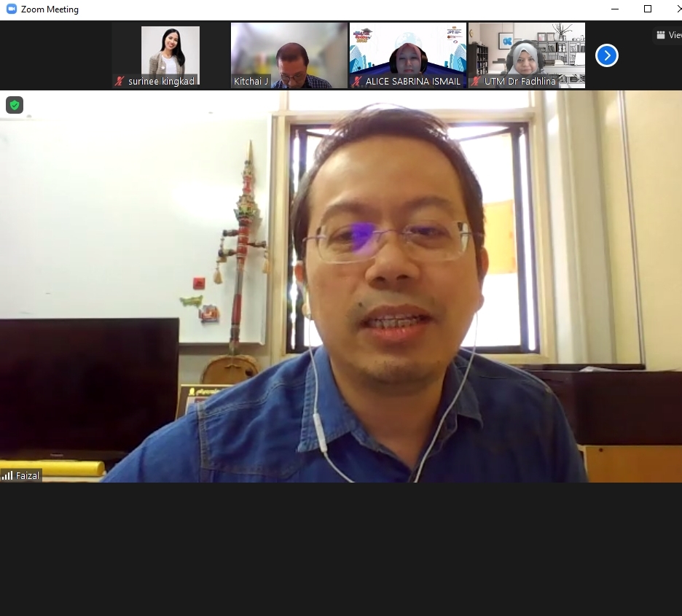Click muted microphone icon beside UTM Dr Fadhlina

pos(476,82)
